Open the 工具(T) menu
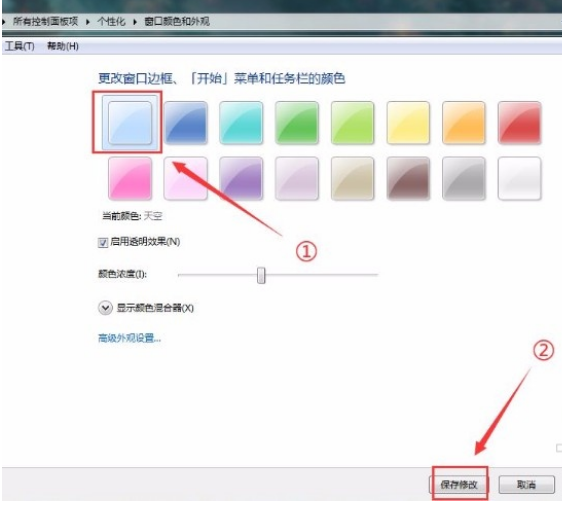Screen dimensions: 562x505 (x=20, y=46)
